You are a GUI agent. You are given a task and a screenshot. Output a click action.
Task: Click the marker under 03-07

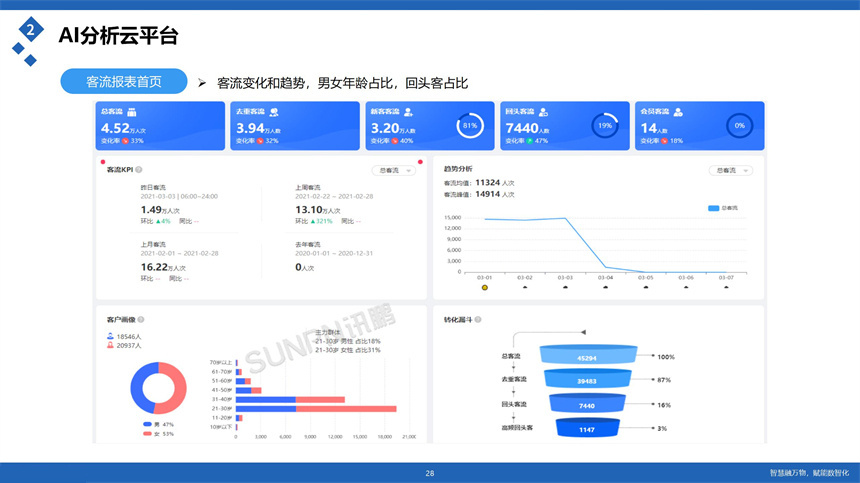point(726,287)
